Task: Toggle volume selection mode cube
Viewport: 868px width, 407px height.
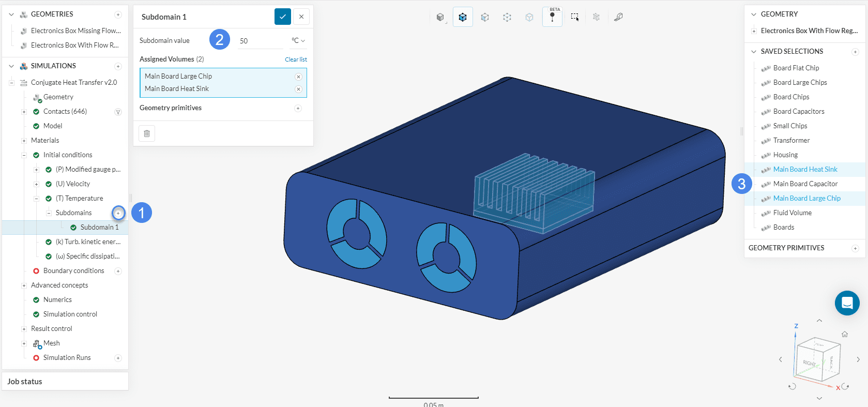Action: coord(463,17)
